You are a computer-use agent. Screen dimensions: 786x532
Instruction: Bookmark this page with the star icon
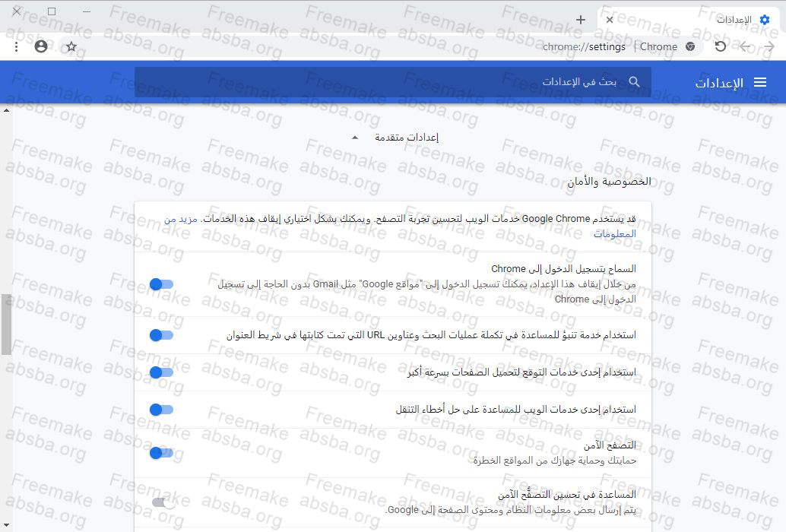tap(71, 46)
